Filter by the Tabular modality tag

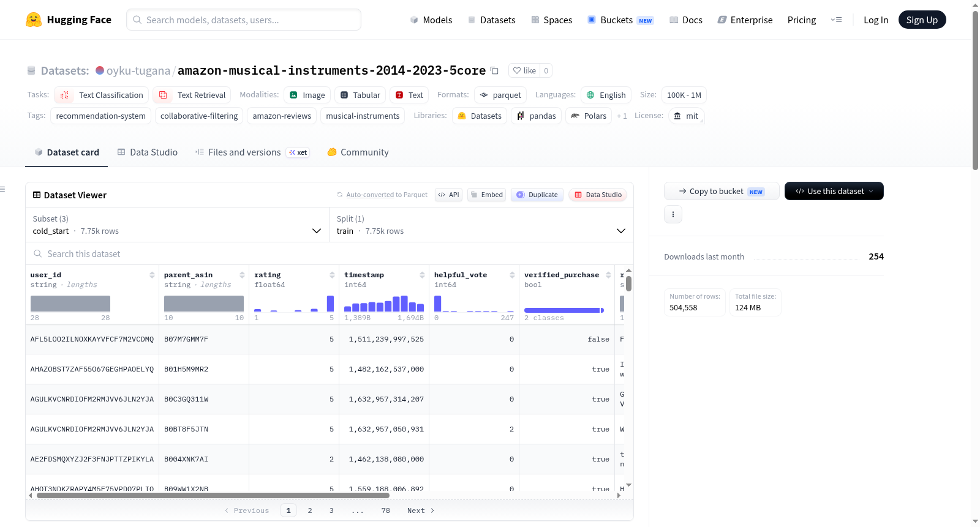(360, 95)
